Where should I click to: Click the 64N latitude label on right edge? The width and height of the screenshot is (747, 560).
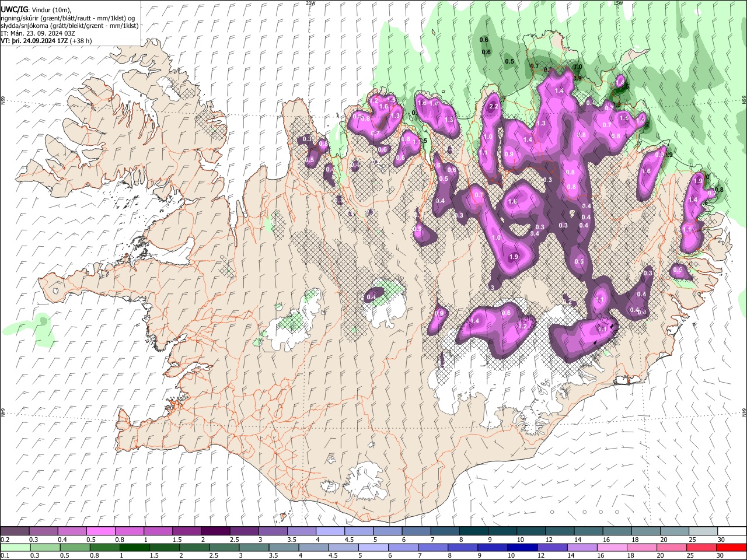click(744, 412)
